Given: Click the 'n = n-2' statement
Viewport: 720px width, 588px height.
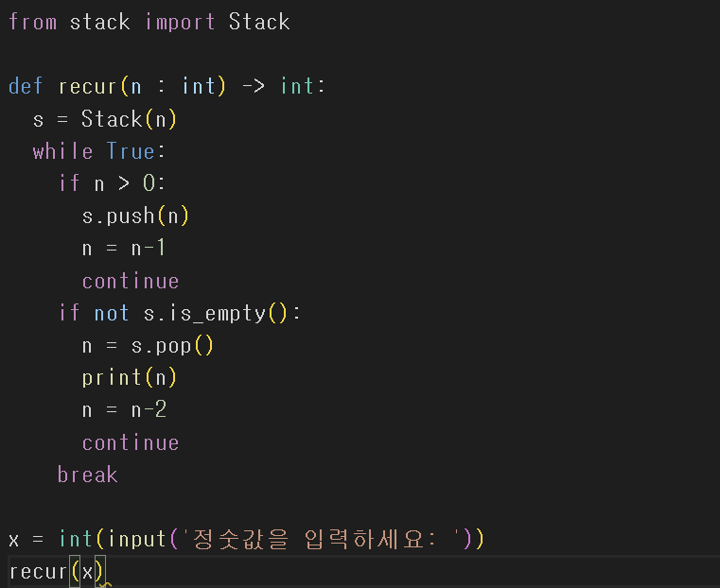Looking at the screenshot, I should point(124,409).
